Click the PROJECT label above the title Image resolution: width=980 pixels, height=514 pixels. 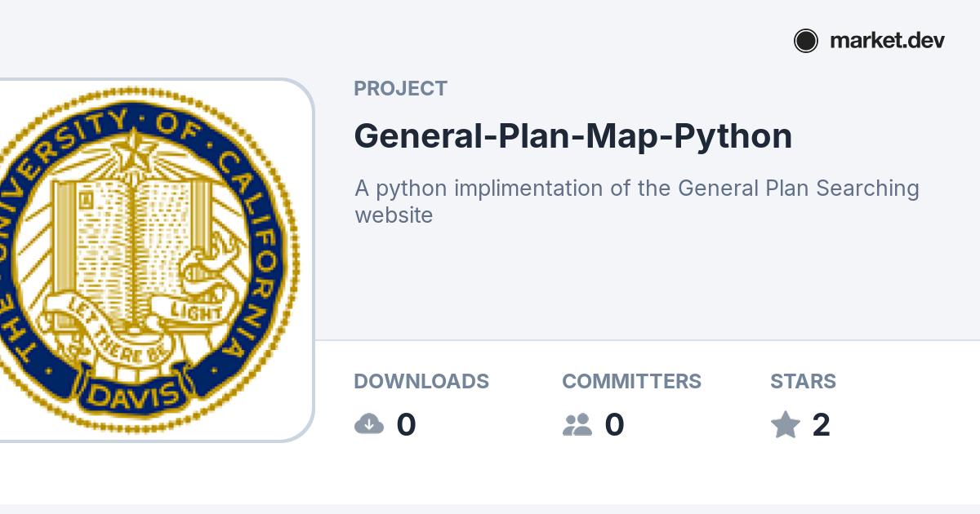400,89
